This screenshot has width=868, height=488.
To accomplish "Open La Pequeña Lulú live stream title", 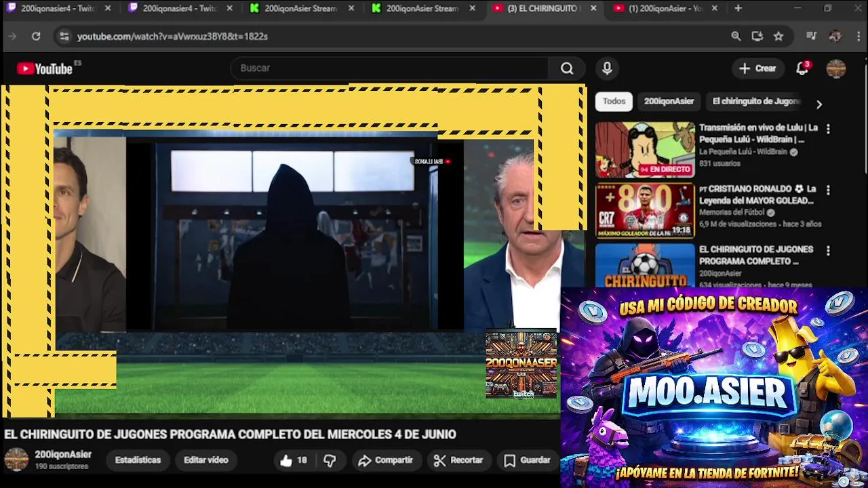I will point(758,134).
